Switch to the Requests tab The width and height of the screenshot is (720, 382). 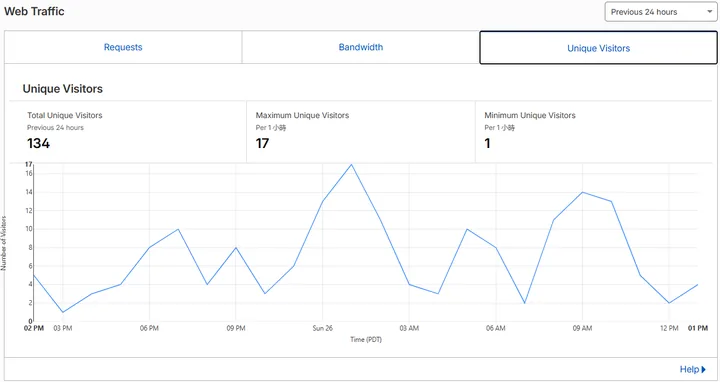click(123, 47)
